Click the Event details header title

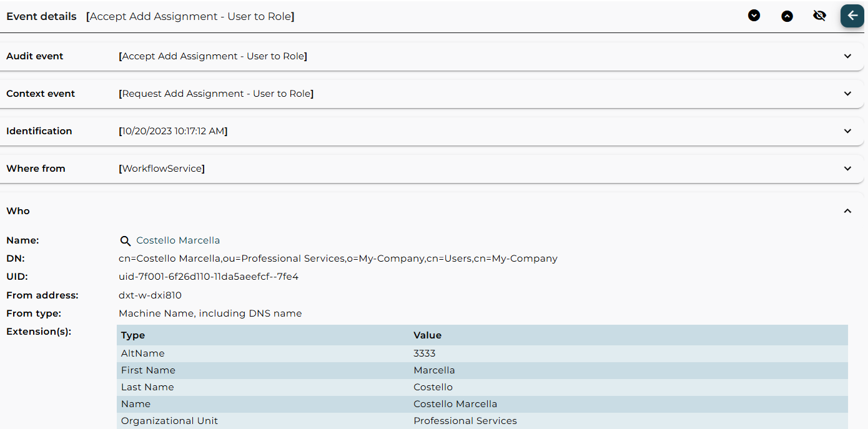41,16
